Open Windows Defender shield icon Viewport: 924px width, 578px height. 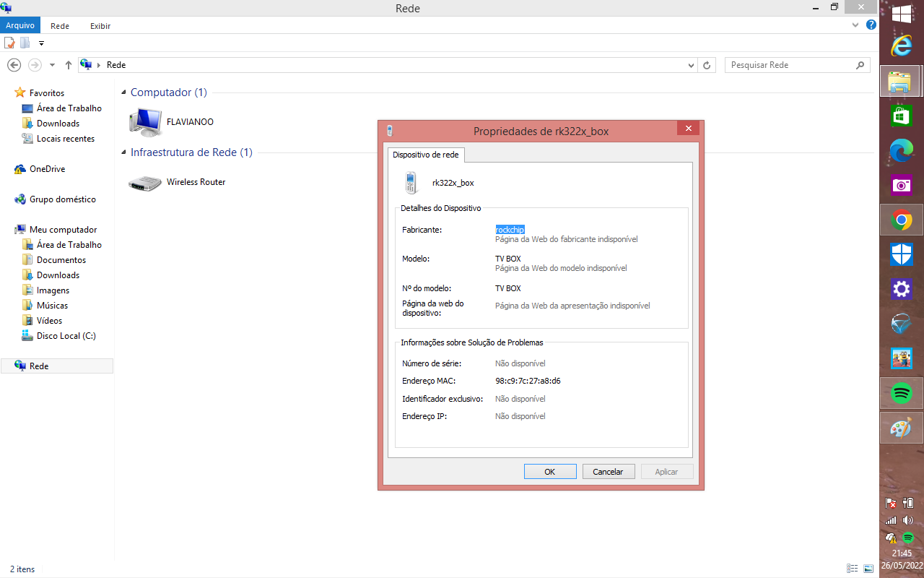pyautogui.click(x=902, y=254)
